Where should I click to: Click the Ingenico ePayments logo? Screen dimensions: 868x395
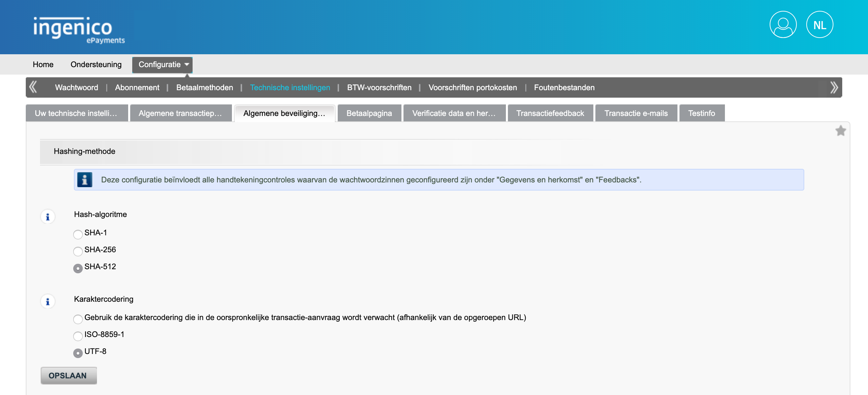[79, 30]
